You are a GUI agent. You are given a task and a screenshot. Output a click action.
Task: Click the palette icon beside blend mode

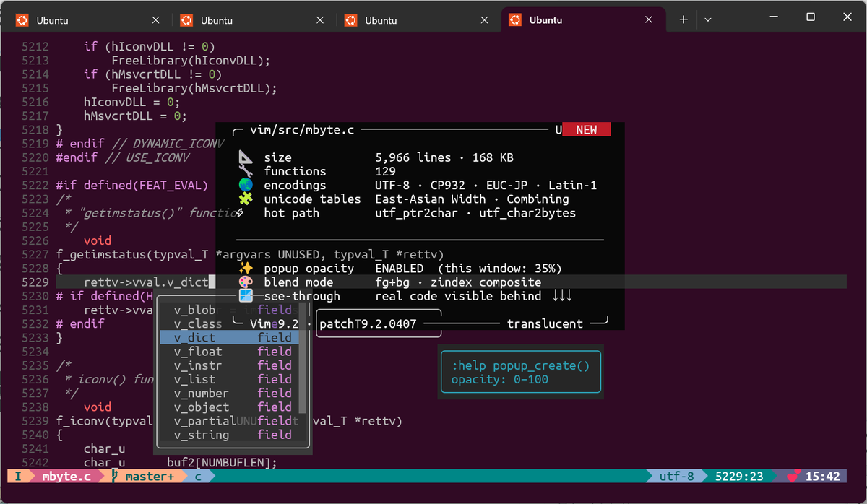(x=246, y=282)
